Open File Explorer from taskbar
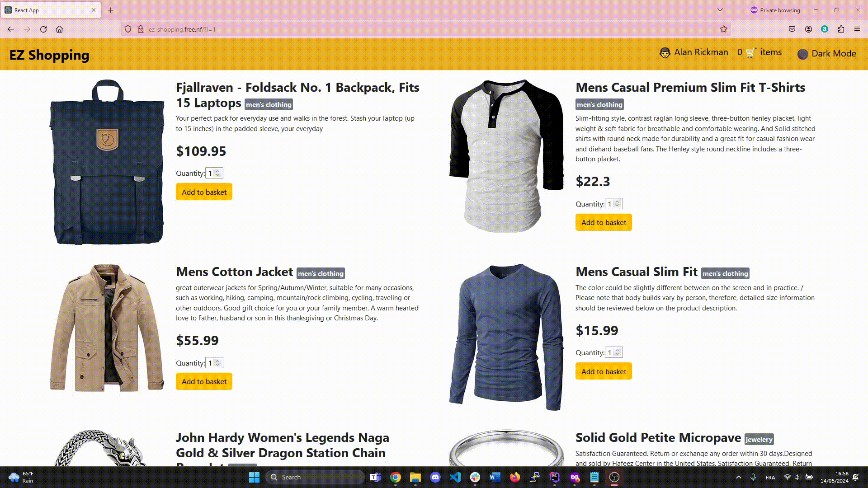This screenshot has height=488, width=868. (x=415, y=477)
